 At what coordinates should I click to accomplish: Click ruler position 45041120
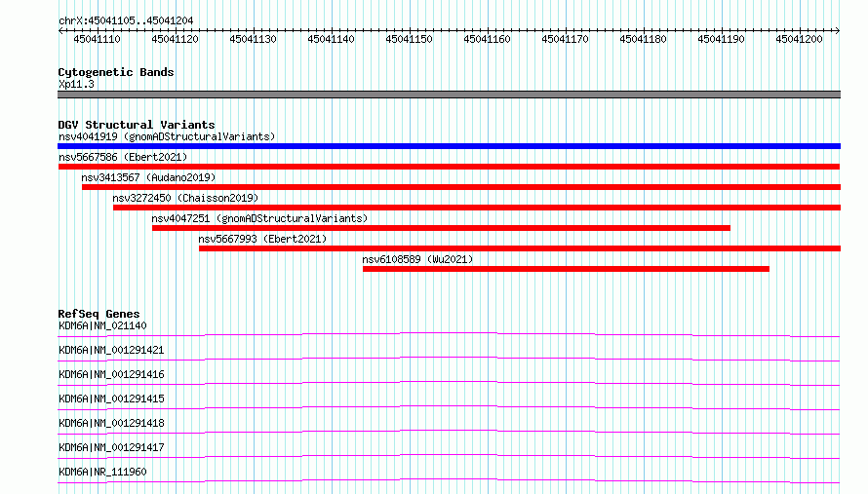point(175,39)
